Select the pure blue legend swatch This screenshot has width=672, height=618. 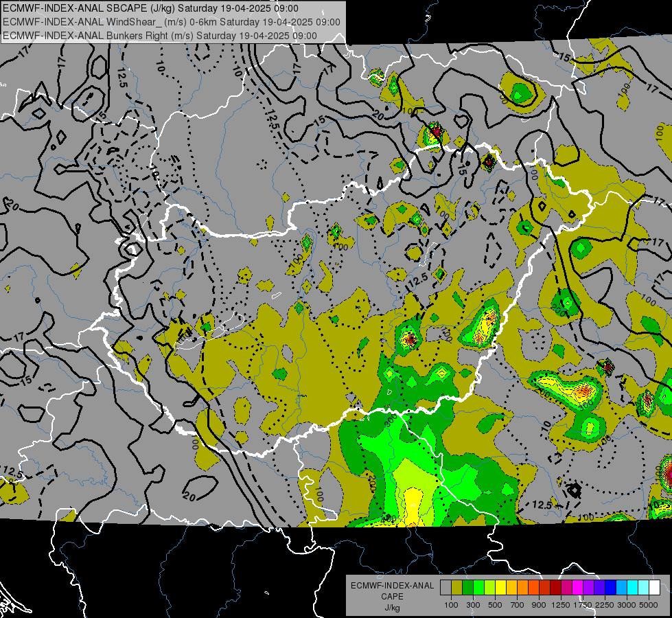[611, 587]
